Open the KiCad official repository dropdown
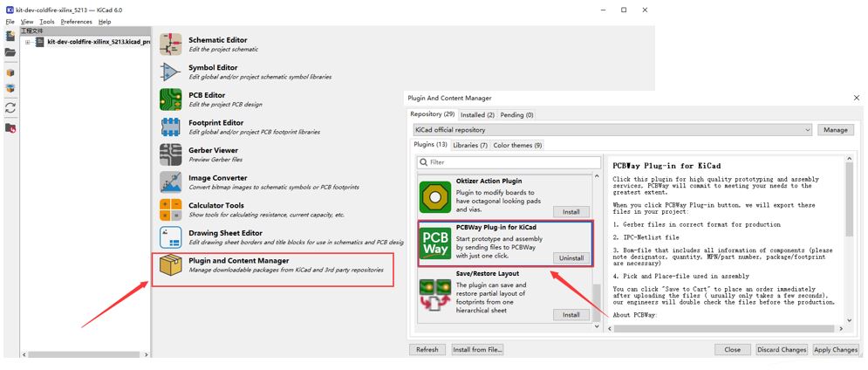 613,130
